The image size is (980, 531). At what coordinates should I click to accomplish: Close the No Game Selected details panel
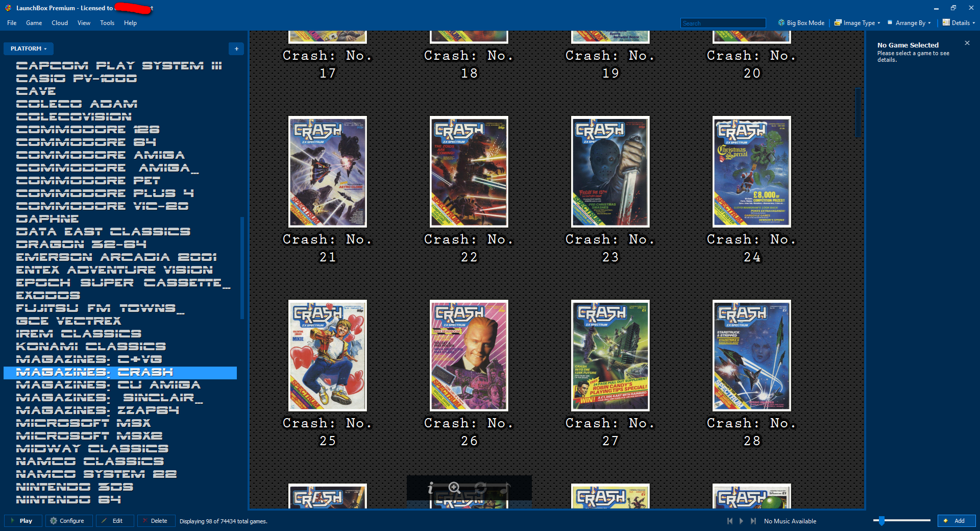point(967,43)
